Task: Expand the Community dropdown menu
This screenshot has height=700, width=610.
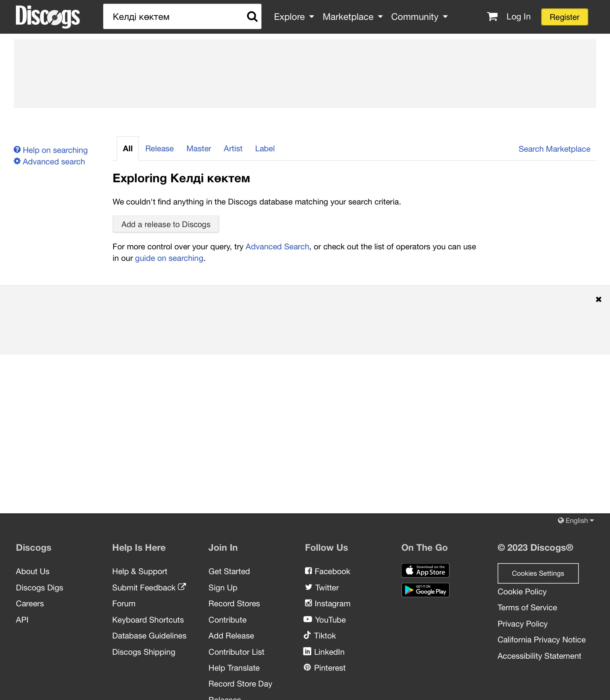Action: tap(419, 17)
